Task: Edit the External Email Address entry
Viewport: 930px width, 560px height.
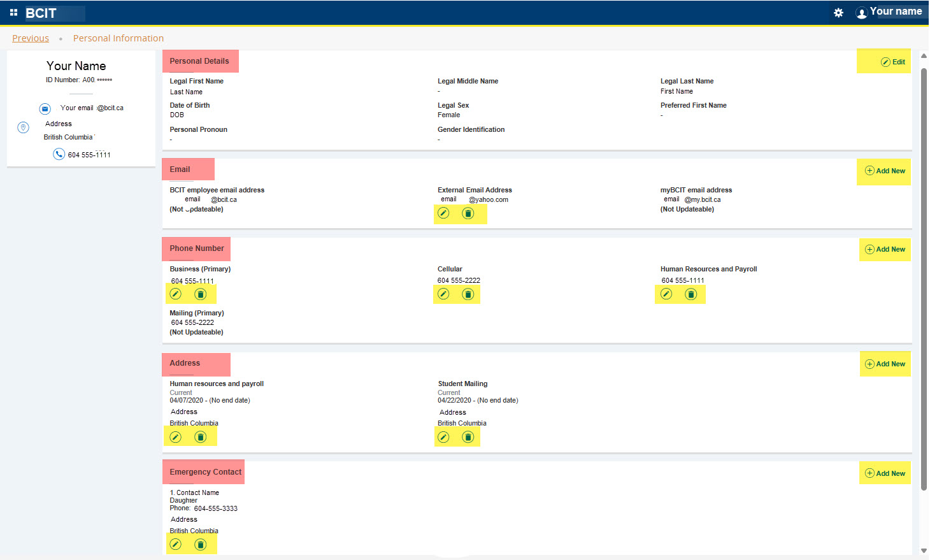Action: pyautogui.click(x=443, y=213)
